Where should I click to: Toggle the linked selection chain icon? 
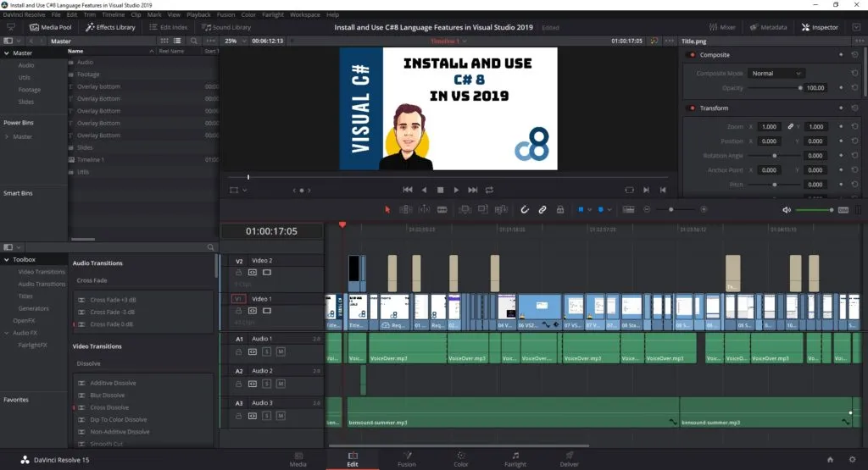coord(542,209)
